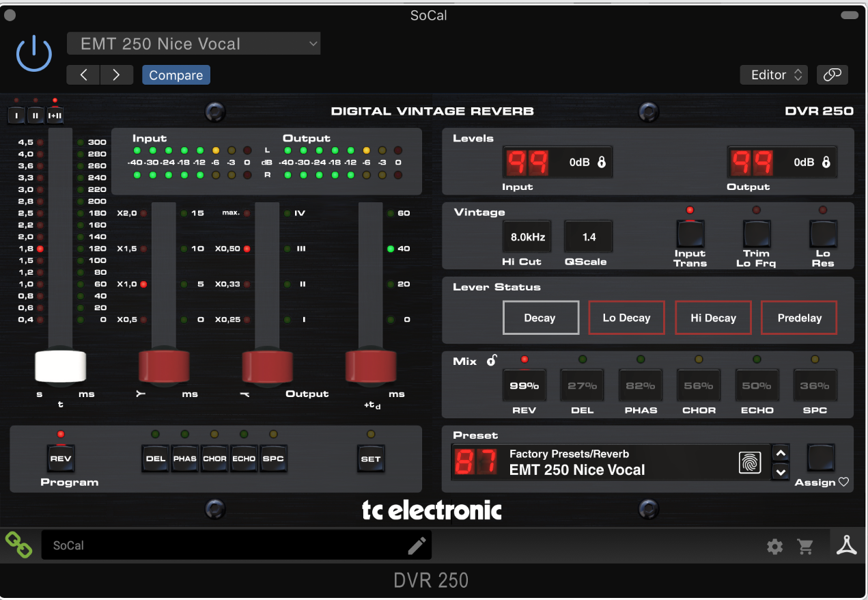Click the PHAS mix 82% value
The image size is (868, 600).
pyautogui.click(x=640, y=386)
